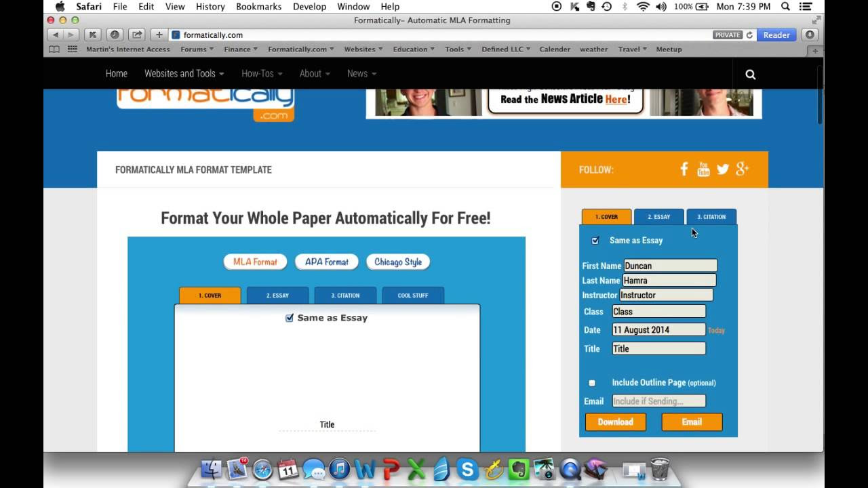Expand the How-Tos nav dropdown
Viewport: 868px width, 488px height.
click(261, 73)
